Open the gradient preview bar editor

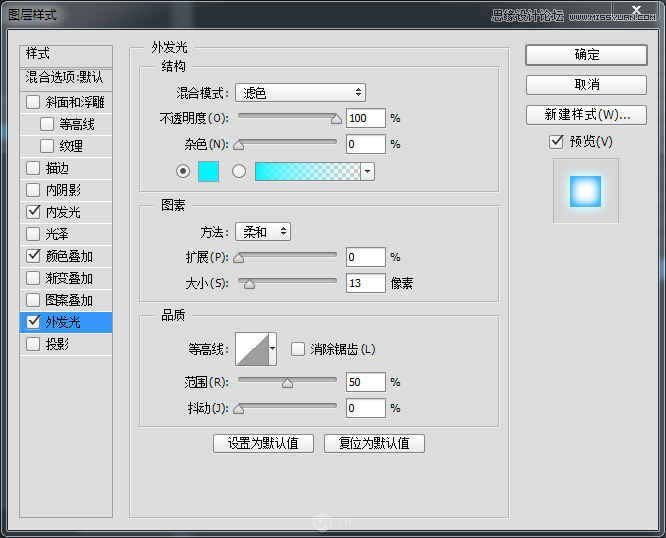point(308,172)
